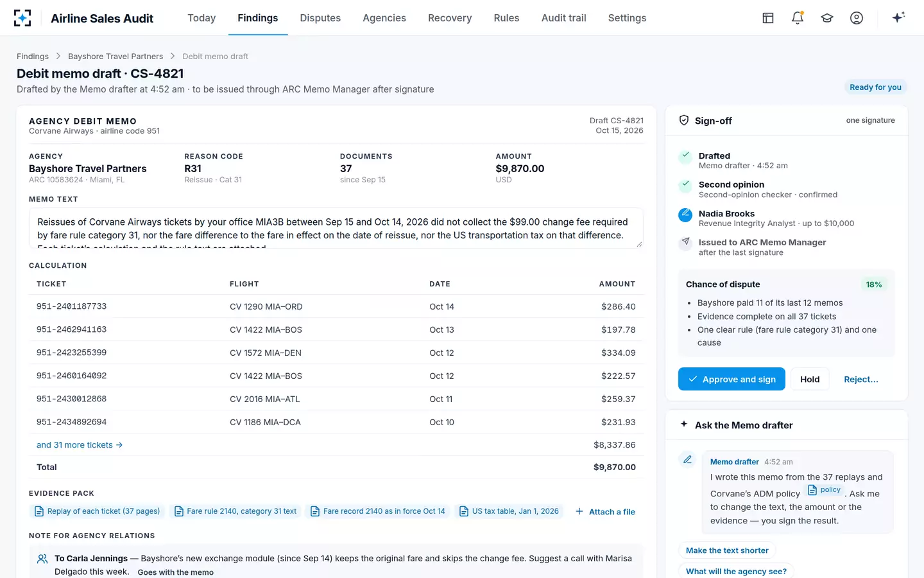Click the checkmark icon next to Drafted

(x=685, y=156)
